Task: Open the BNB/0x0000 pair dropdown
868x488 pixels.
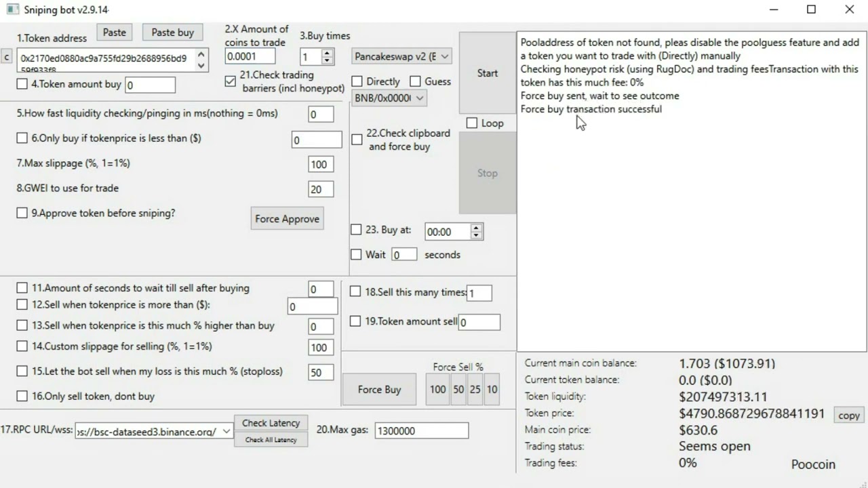Action: click(389, 98)
